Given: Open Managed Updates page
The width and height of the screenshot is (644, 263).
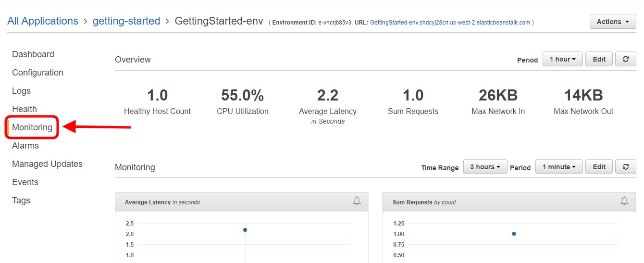Looking at the screenshot, I should point(47,164).
